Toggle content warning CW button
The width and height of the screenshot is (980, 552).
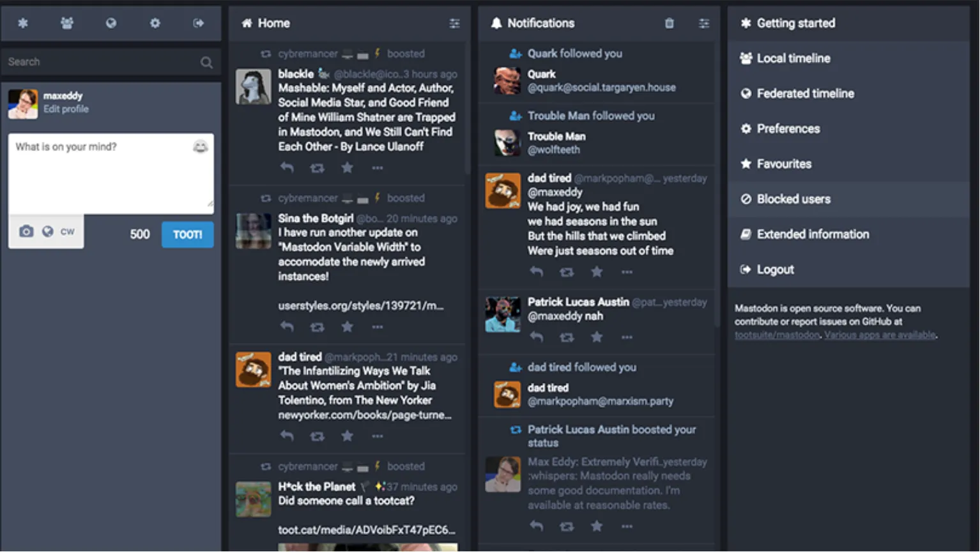(x=68, y=231)
